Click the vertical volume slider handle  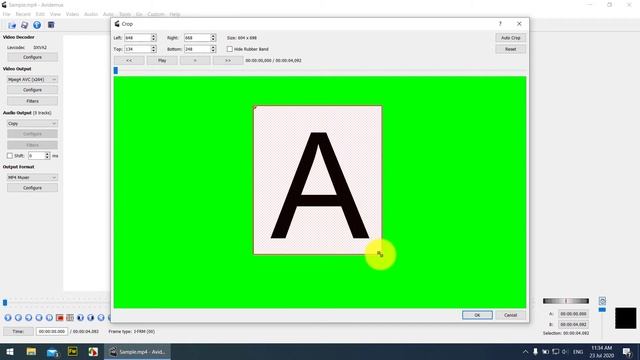pyautogui.click(x=602, y=310)
